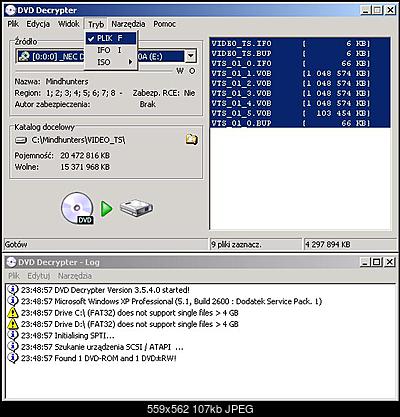This screenshot has width=400, height=417.
Task: Click free space value '15 371 968 KB'
Action: click(85, 167)
